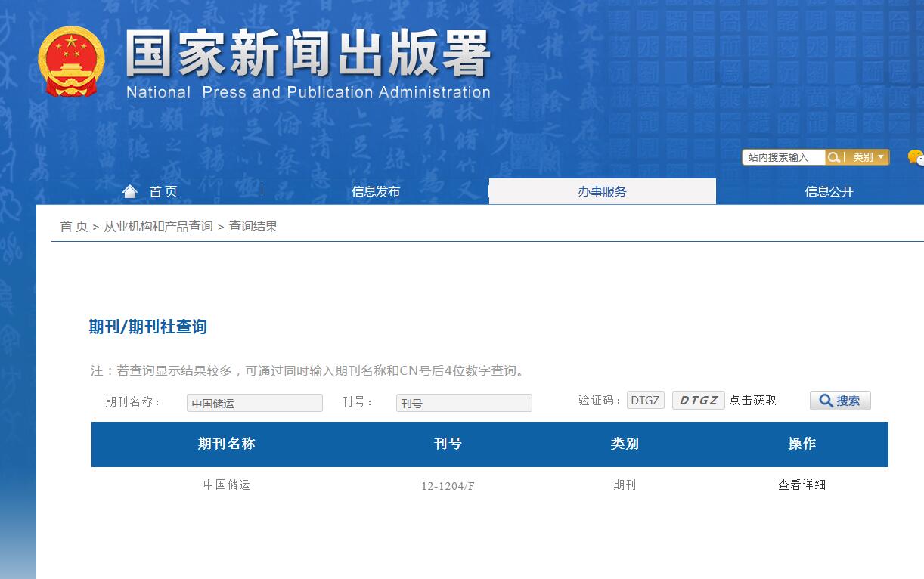Screen dimensions: 924x579
Task: Click the 期刊名称 input showing 中国储运
Action: pyautogui.click(x=255, y=402)
